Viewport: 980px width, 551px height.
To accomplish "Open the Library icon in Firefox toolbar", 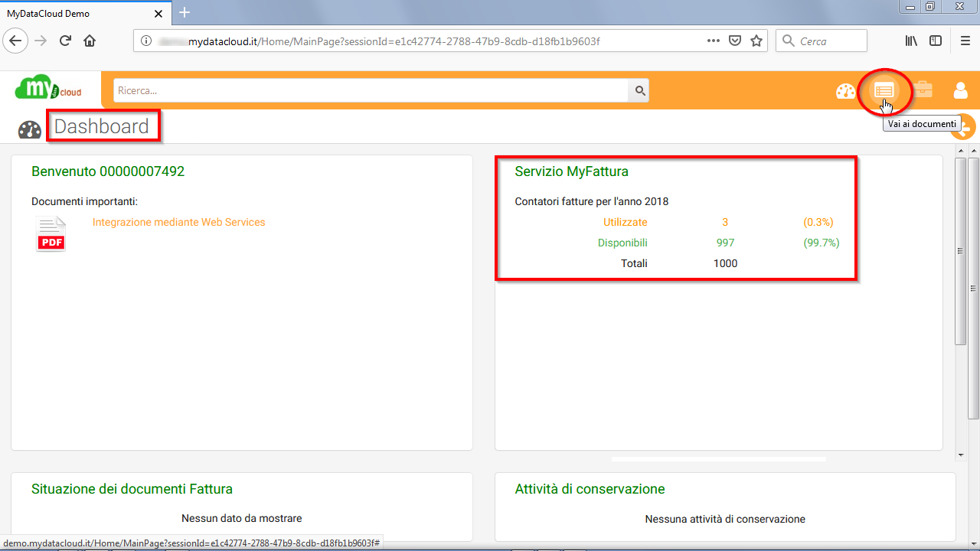I will (x=912, y=41).
